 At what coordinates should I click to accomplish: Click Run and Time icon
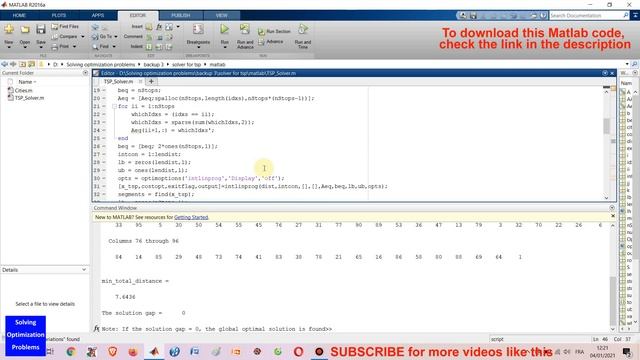[x=302, y=29]
